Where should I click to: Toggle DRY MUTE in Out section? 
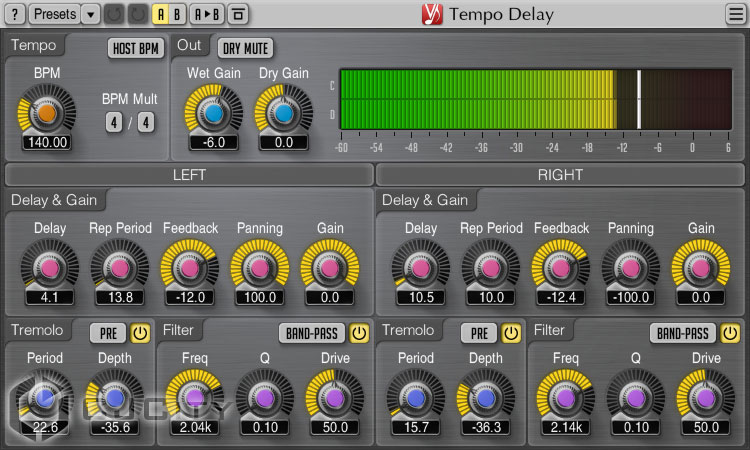point(245,48)
